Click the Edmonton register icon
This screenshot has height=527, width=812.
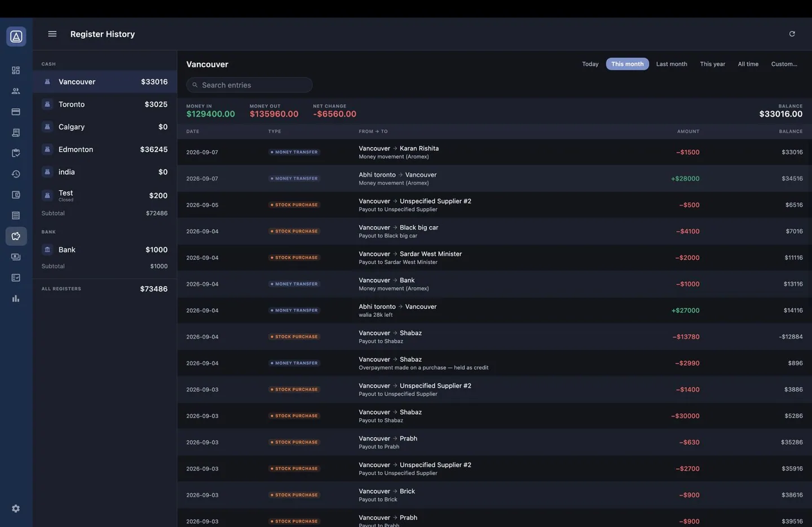47,149
